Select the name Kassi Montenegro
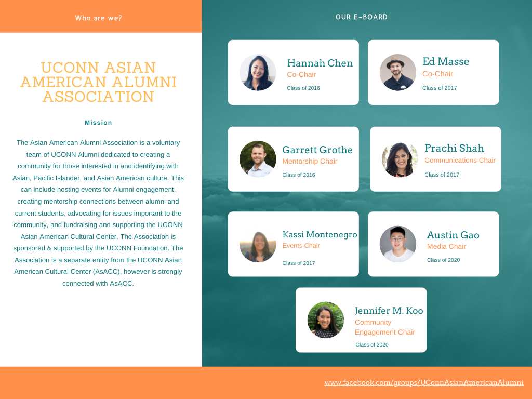Viewport: 532px width, 399px height. click(320, 234)
